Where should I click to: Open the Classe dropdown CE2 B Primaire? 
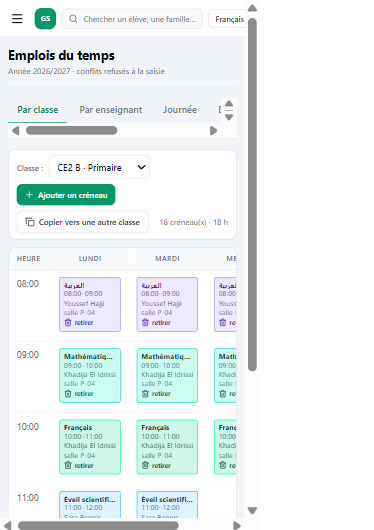(x=99, y=167)
